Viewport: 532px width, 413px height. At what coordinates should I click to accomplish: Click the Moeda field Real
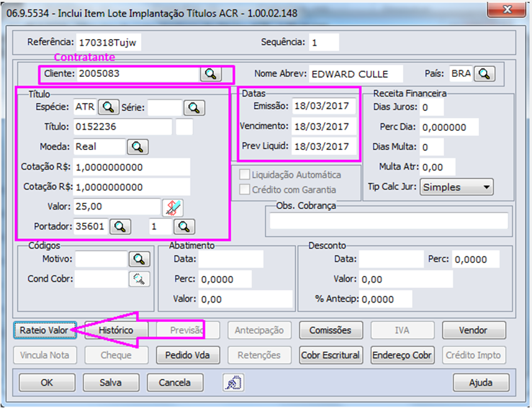pos(99,147)
